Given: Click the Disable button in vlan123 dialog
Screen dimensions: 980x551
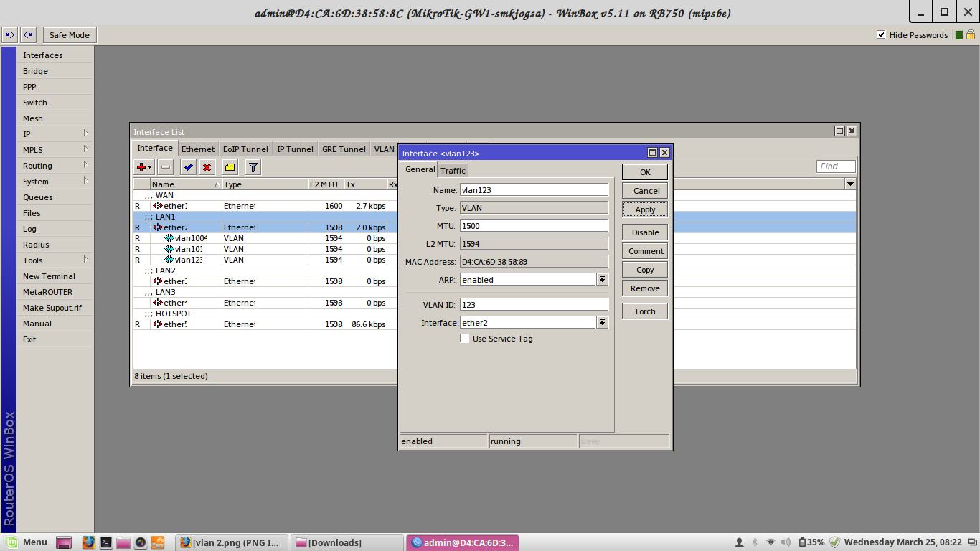Looking at the screenshot, I should [645, 232].
